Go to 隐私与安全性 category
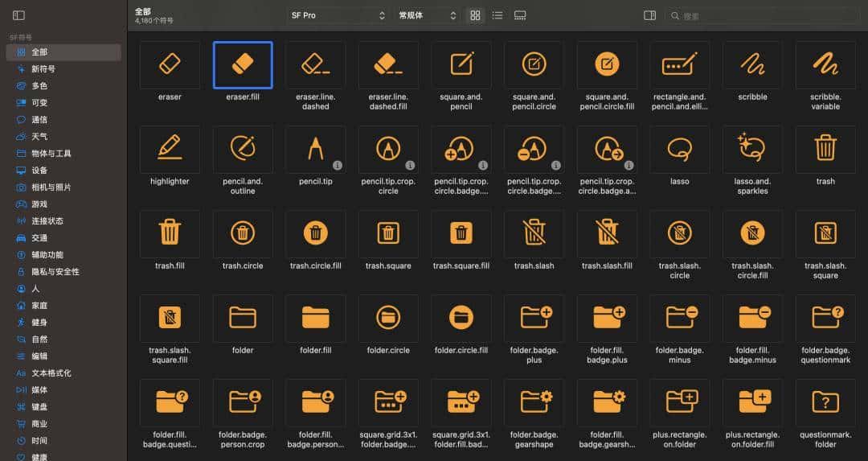Image resolution: width=868 pixels, height=461 pixels. pos(55,272)
